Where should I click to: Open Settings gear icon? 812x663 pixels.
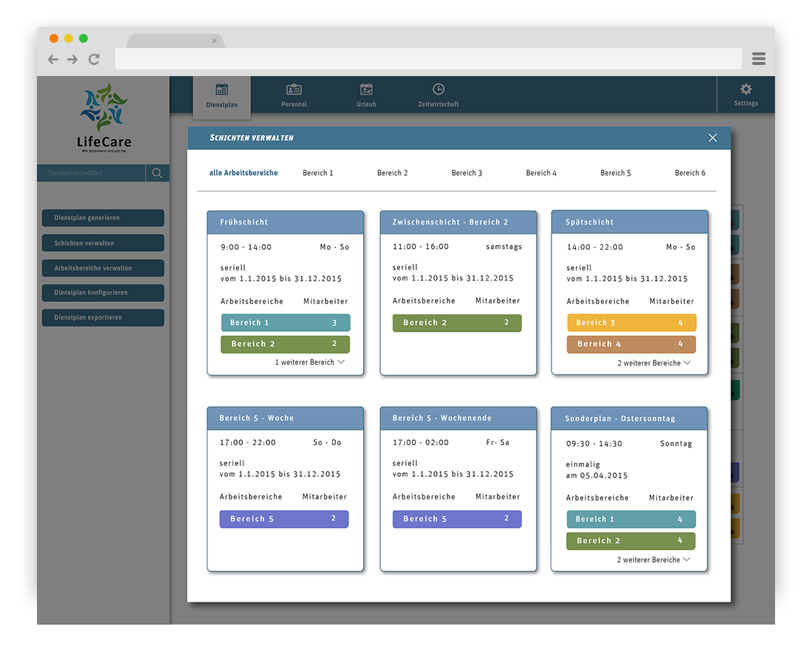(746, 89)
